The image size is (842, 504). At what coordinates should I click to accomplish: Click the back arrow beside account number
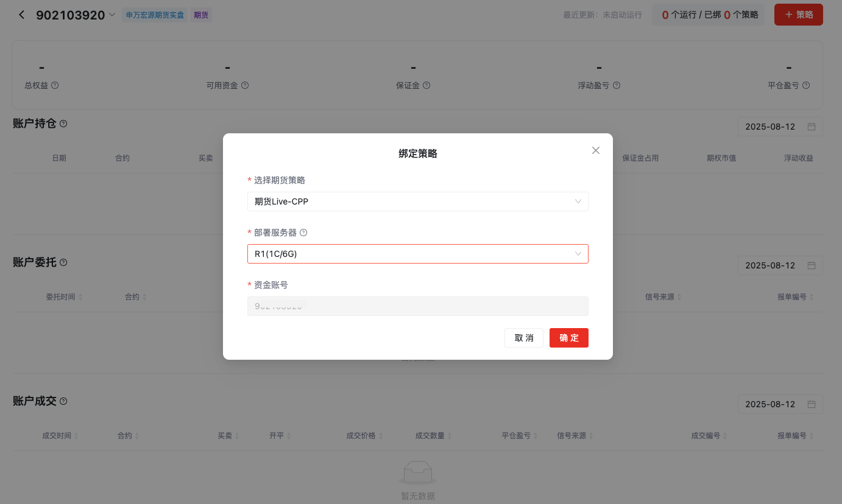[22, 15]
